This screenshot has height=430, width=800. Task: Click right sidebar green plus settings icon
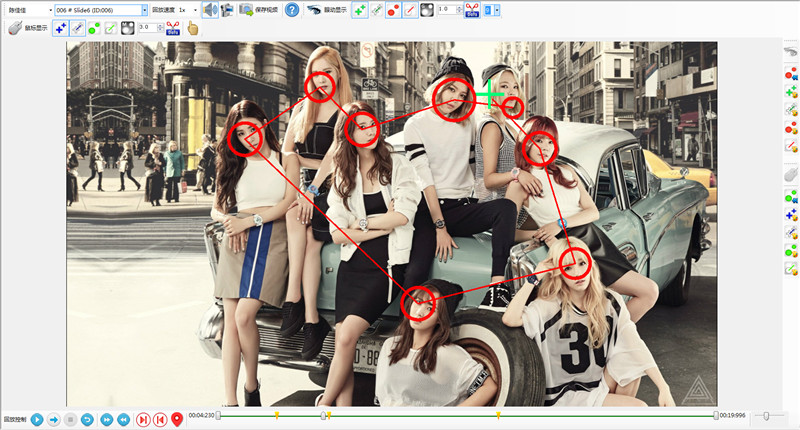(791, 92)
